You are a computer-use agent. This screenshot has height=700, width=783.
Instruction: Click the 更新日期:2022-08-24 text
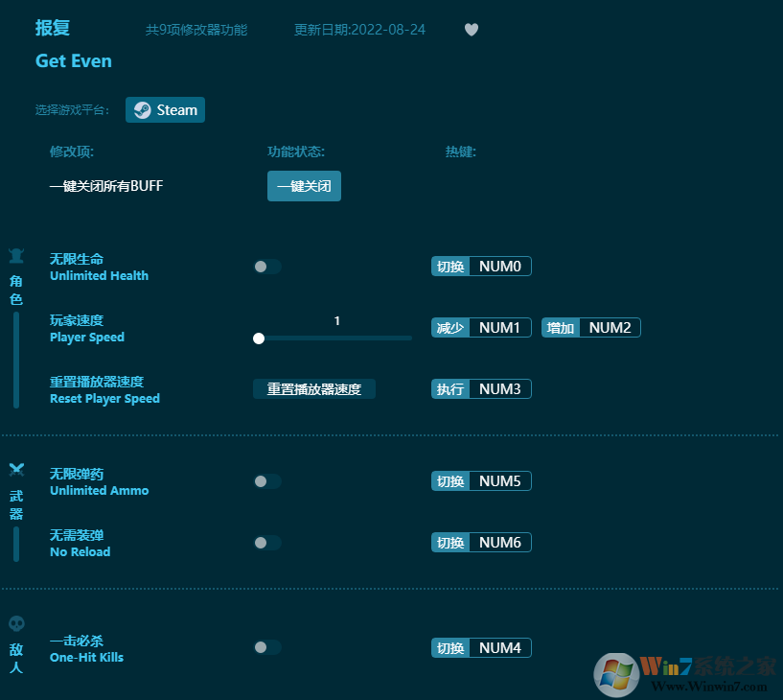point(359,30)
